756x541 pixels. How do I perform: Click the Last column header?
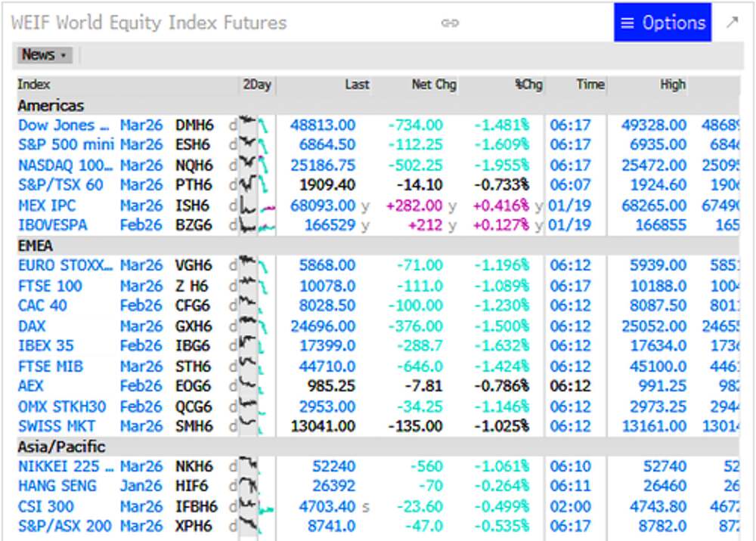pyautogui.click(x=357, y=85)
